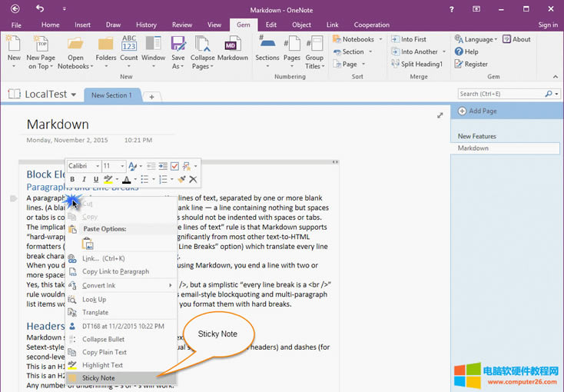564x392 pixels.
Task: Toggle the To Do tag checkbox in mini toolbar
Action: coord(174,166)
